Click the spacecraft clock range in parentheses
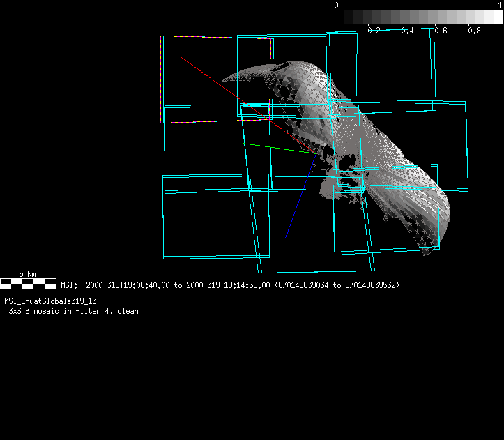 pos(337,285)
